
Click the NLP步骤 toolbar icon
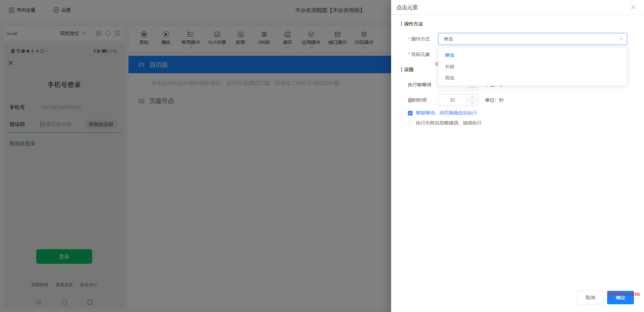[x=217, y=34]
